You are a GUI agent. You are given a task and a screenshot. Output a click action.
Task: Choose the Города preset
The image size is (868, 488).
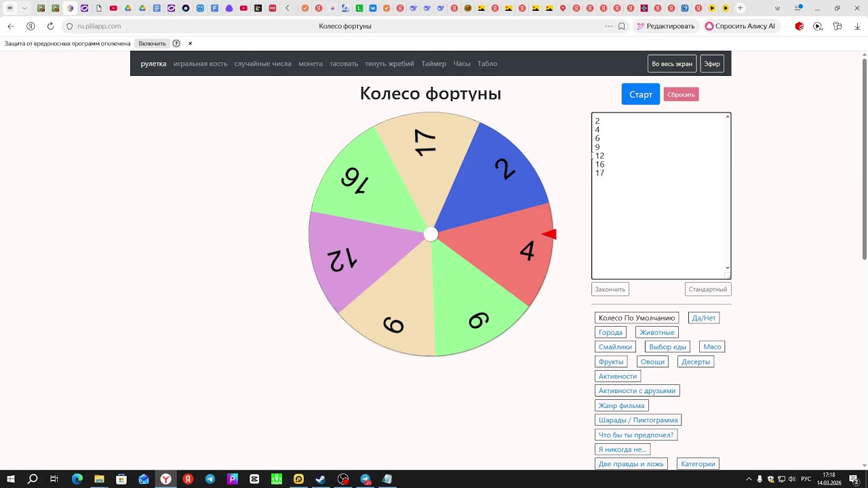(x=610, y=333)
